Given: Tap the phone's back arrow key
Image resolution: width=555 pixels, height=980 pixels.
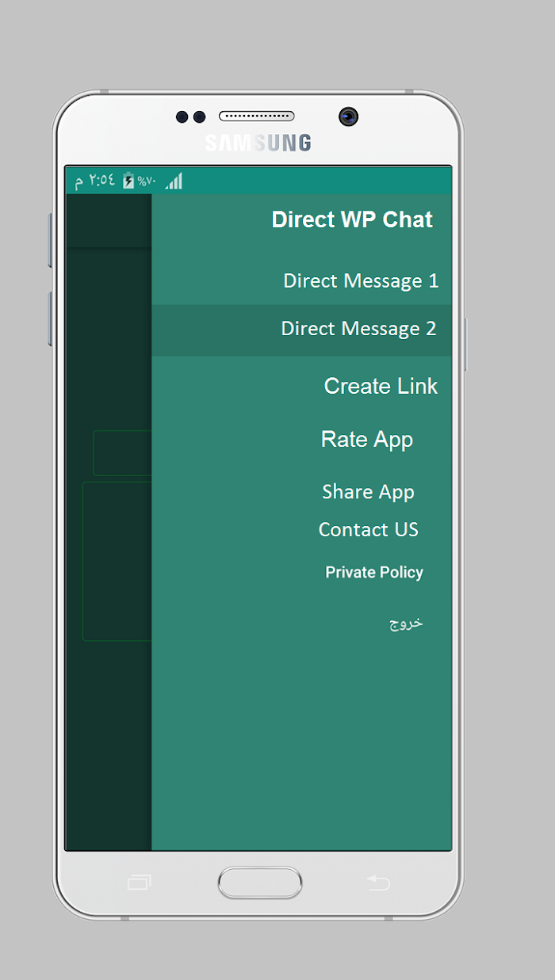Looking at the screenshot, I should pos(378,882).
